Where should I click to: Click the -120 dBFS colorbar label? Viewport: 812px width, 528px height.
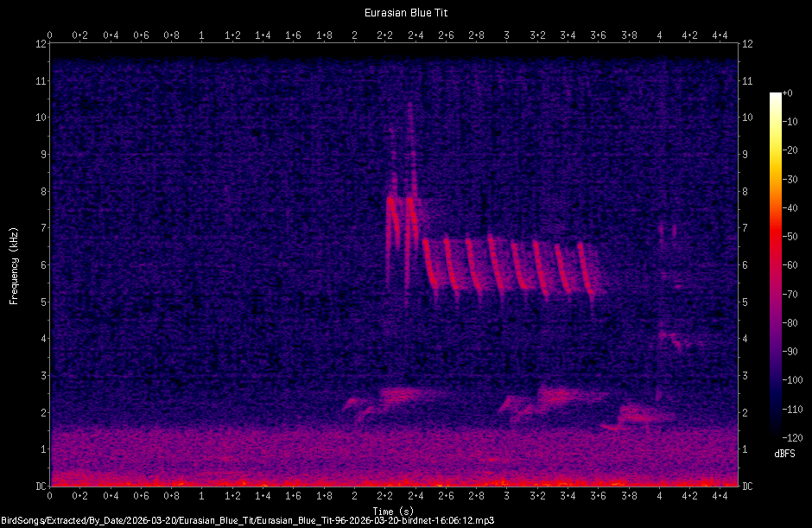[792, 436]
